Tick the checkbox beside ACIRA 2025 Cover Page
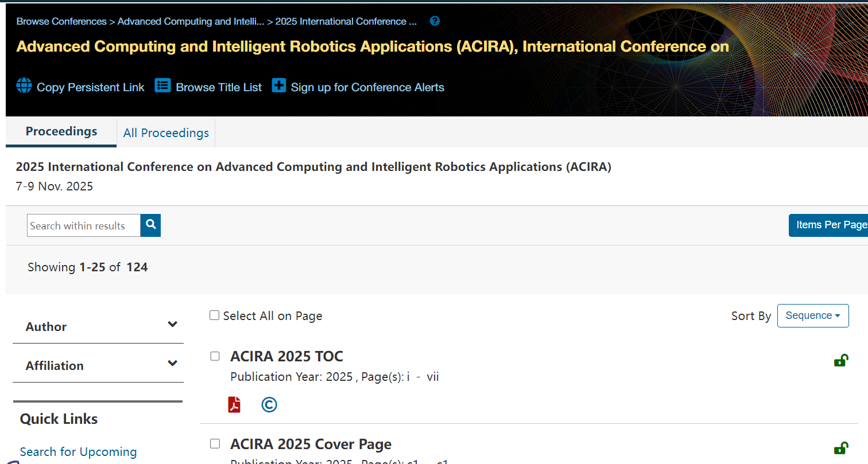The height and width of the screenshot is (464, 868). coord(215,443)
